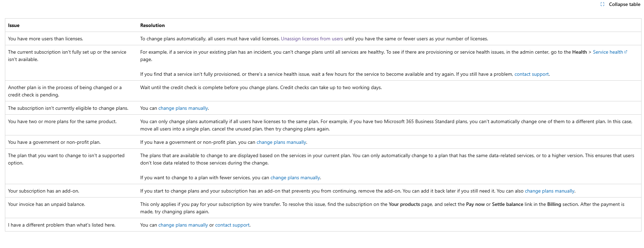Image resolution: width=644 pixels, height=248 pixels.
Task: Click change plans manually for ineligible subscription
Action: click(183, 108)
